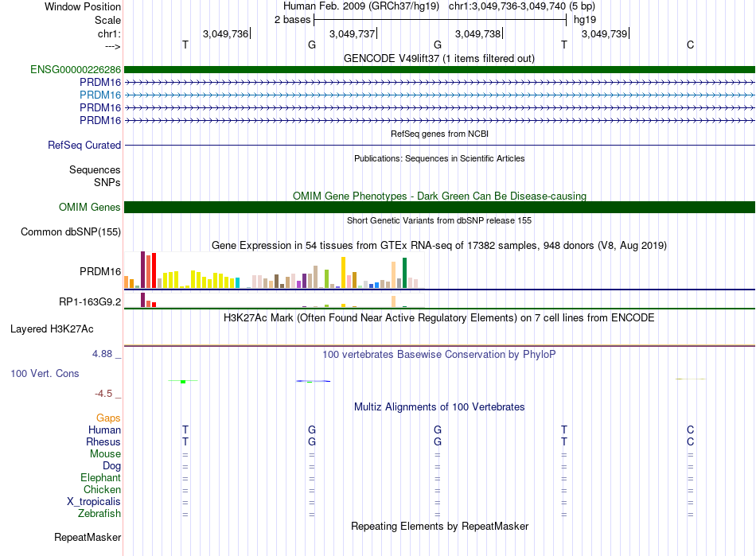This screenshot has height=556, width=756.
Task: Open the 100 Vert. Cons track label
Action: 45,373
